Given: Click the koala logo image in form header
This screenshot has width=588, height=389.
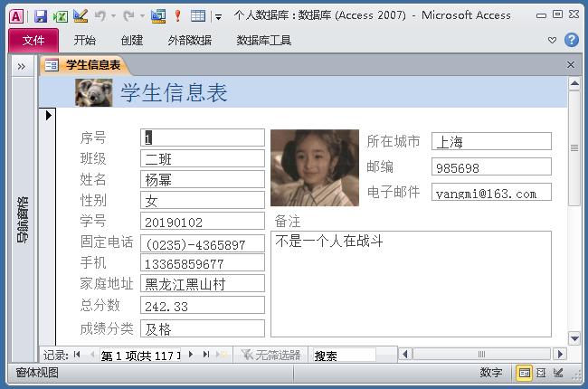Looking at the screenshot, I should tap(94, 92).
